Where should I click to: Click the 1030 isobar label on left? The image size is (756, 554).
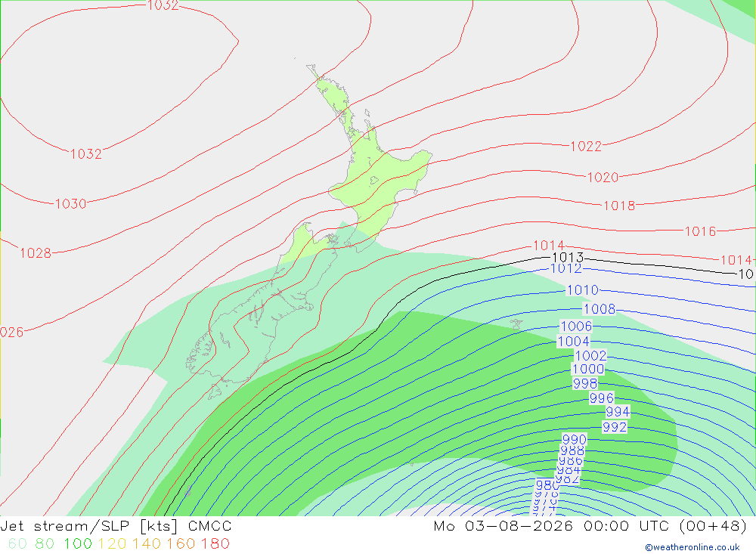click(x=70, y=204)
